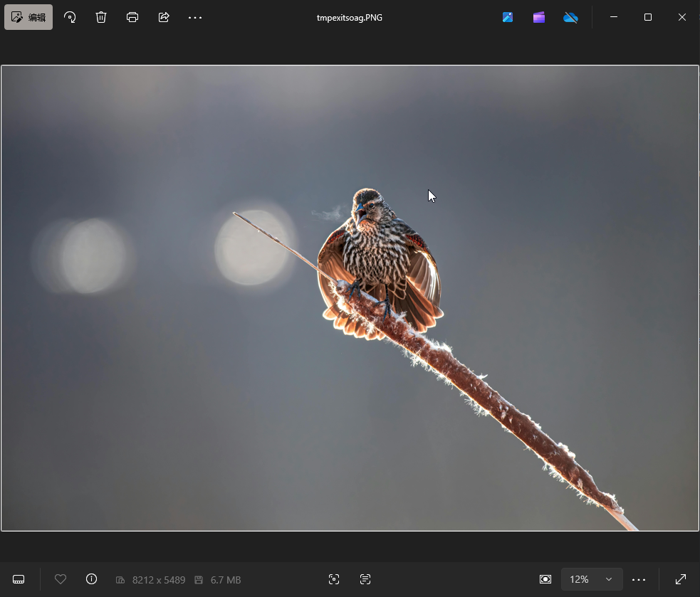
Task: Rotate the photo using the rotate icon
Action: click(x=70, y=17)
